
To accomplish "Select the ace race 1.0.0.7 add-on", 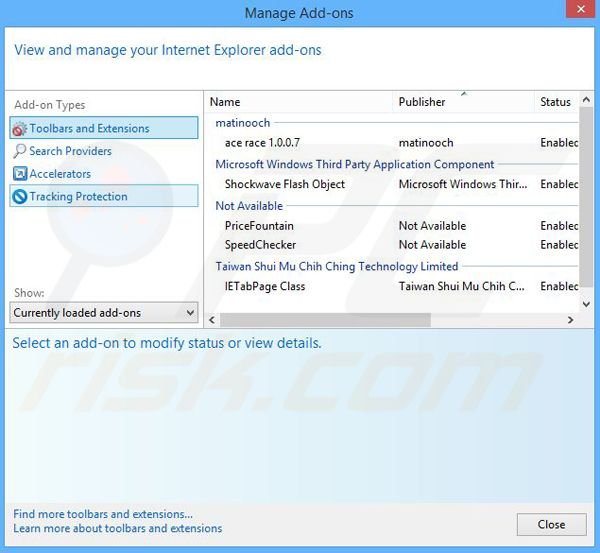I will 262,143.
